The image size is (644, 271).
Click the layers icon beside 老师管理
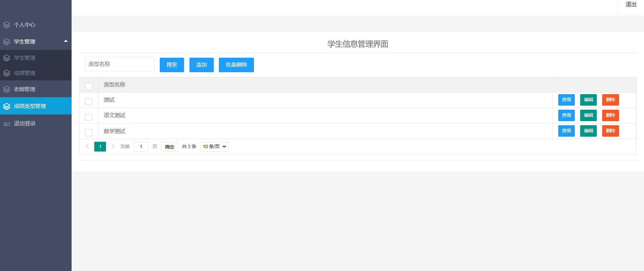tap(7, 89)
